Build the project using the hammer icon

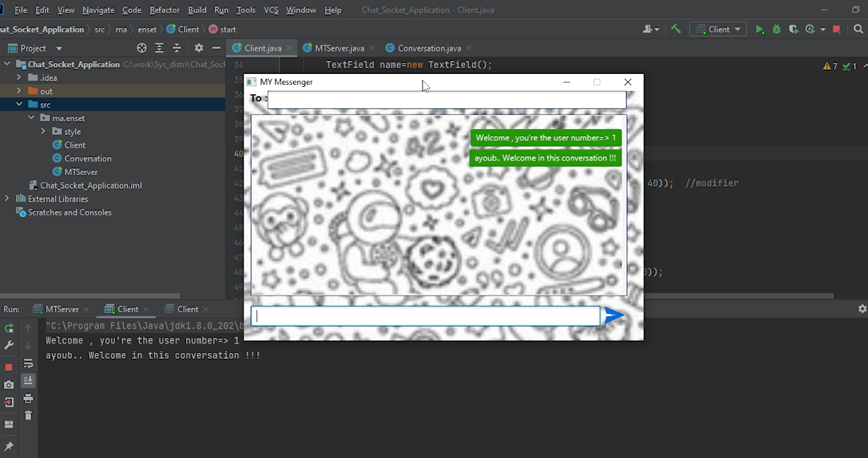[676, 30]
